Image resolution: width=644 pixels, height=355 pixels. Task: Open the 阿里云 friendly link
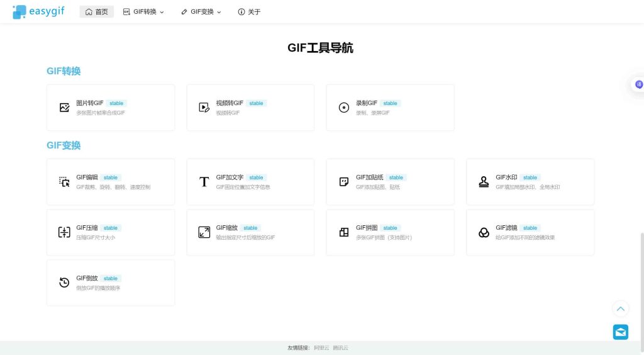pyautogui.click(x=321, y=347)
